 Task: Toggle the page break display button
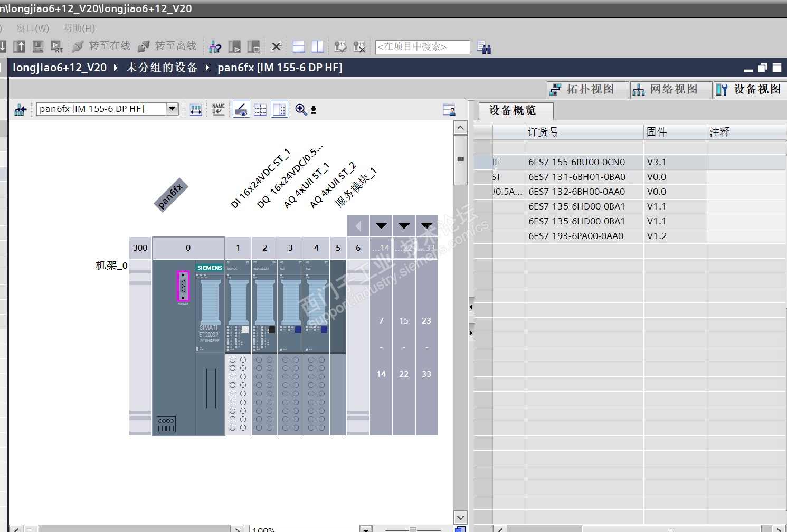(x=260, y=109)
